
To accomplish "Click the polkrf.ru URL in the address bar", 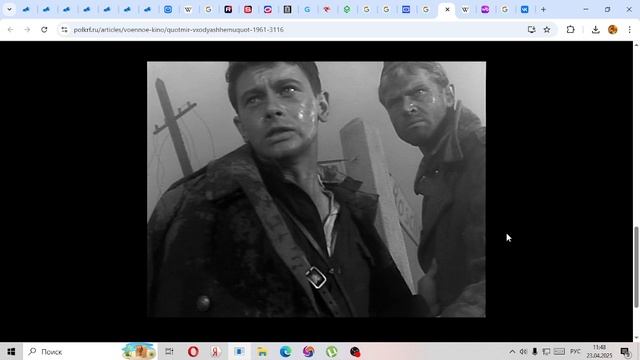I will [178, 29].
